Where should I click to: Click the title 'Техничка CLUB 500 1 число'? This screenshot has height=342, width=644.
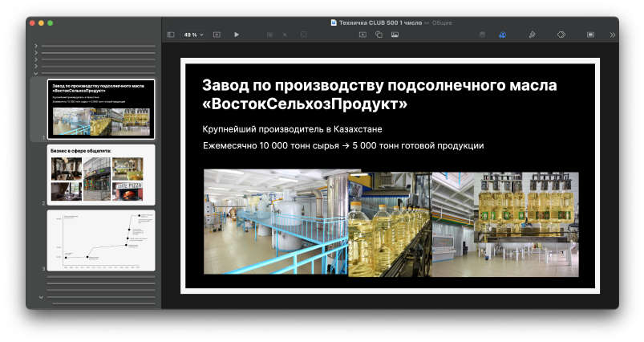(380, 23)
